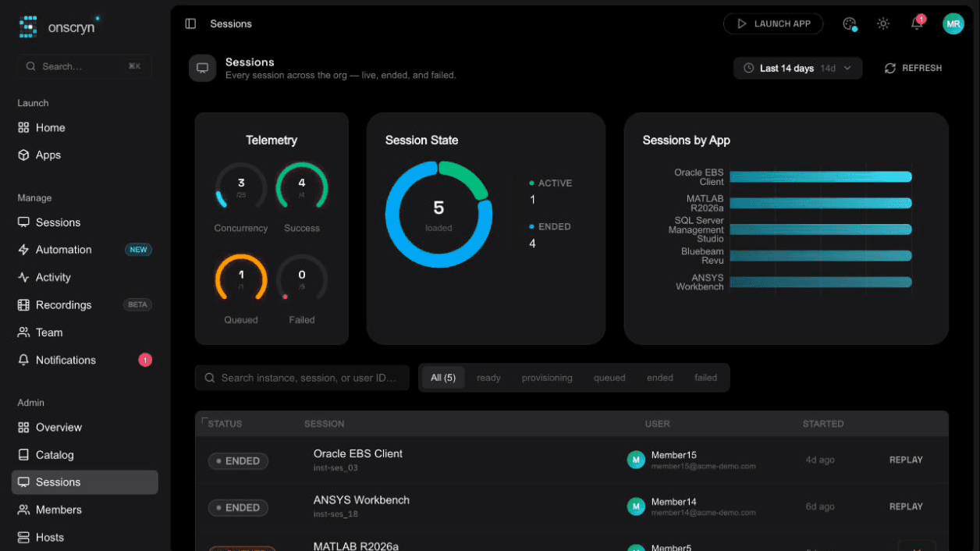Image resolution: width=980 pixels, height=551 pixels.
Task: Click the Home grid icon in sidebar
Action: pyautogui.click(x=23, y=128)
